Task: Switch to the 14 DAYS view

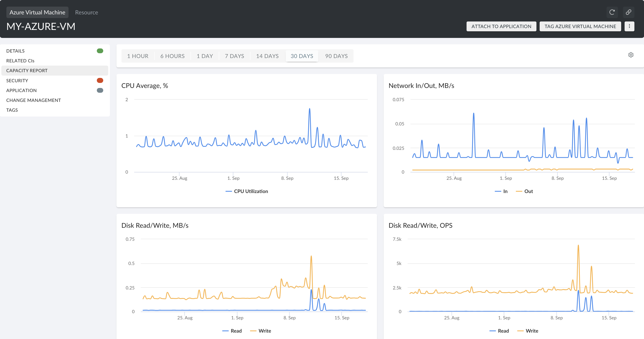Action: point(267,56)
